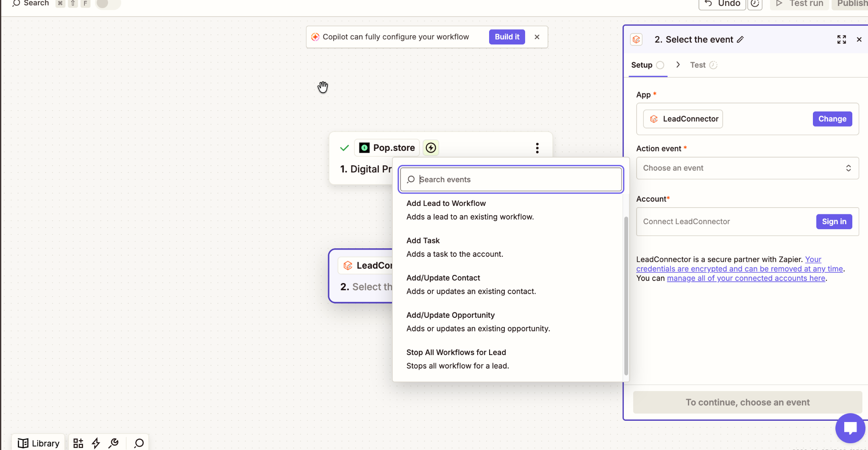Select Add/Update Contact event
Screen dimensions: 868x450
tap(508, 285)
